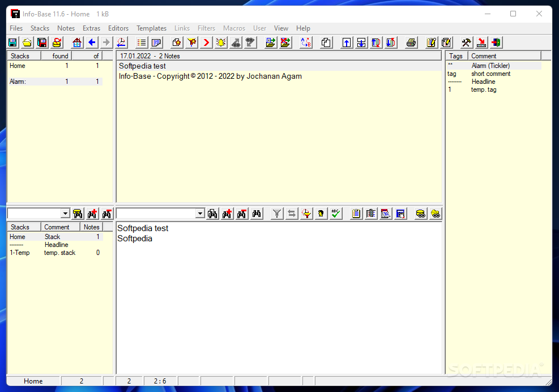Screen dimensions: 559x392
Task: Open the Extras menu
Action: point(91,28)
